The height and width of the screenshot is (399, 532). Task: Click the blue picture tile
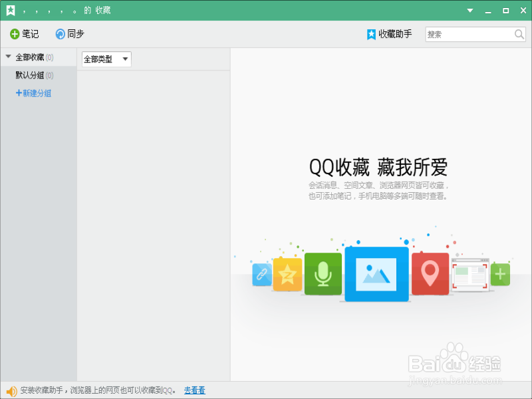point(376,274)
